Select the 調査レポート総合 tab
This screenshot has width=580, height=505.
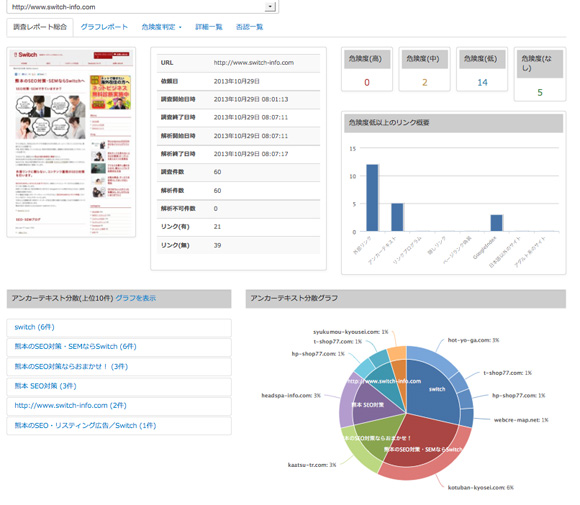point(40,27)
